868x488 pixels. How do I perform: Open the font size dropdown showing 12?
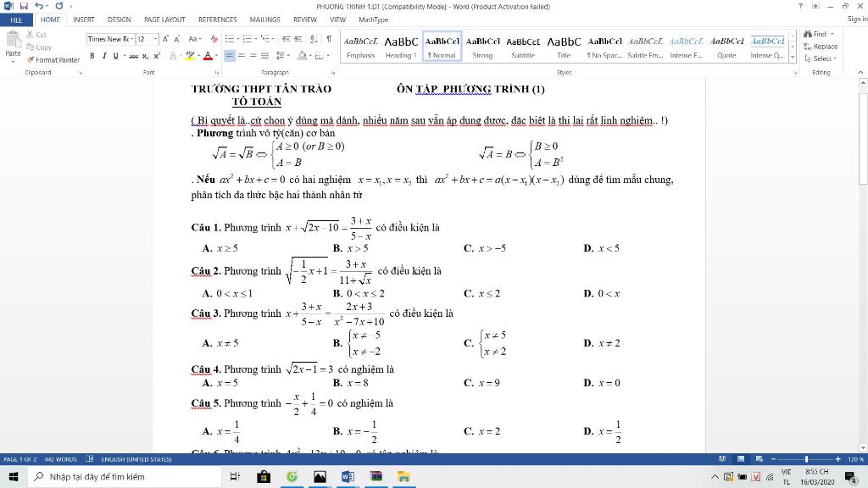pos(155,39)
